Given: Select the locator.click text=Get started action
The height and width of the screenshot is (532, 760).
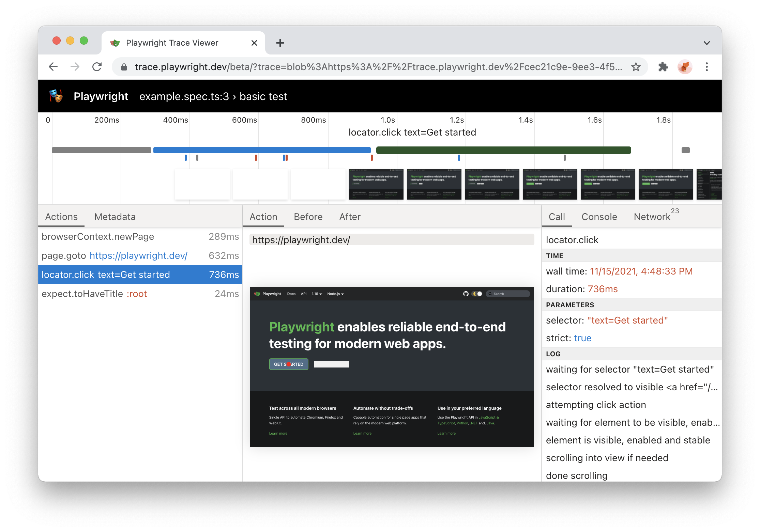Looking at the screenshot, I should coord(140,275).
